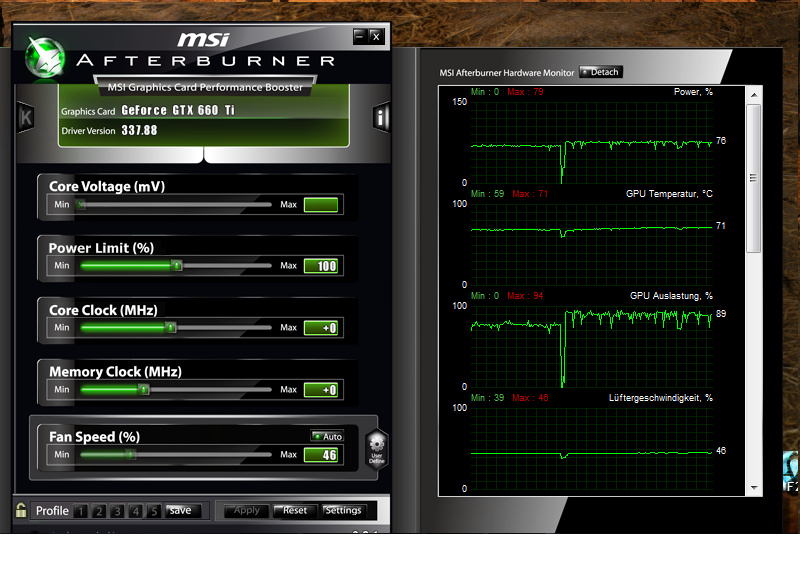Click the Core Voltage slider handle

pyautogui.click(x=81, y=205)
